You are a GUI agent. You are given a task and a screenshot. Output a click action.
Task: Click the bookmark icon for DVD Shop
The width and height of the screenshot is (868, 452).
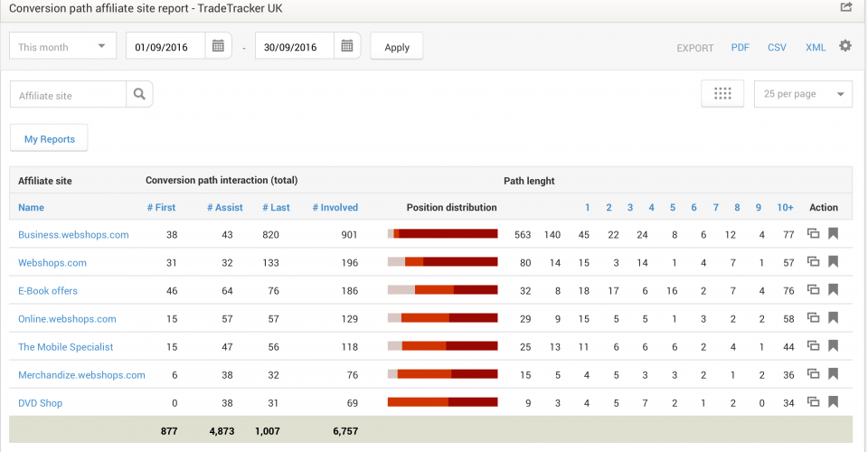point(834,402)
